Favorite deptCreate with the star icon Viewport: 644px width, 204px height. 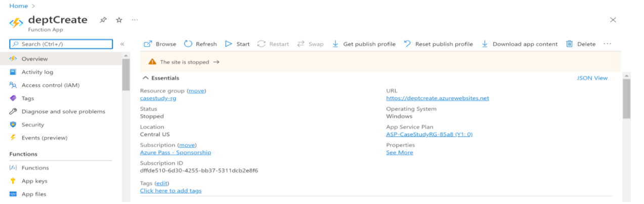119,20
